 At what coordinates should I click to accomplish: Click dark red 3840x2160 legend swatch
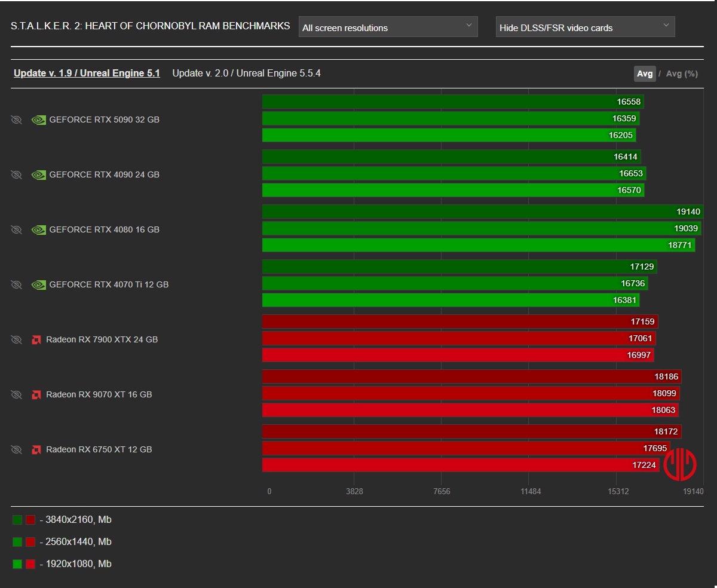pyautogui.click(x=30, y=520)
